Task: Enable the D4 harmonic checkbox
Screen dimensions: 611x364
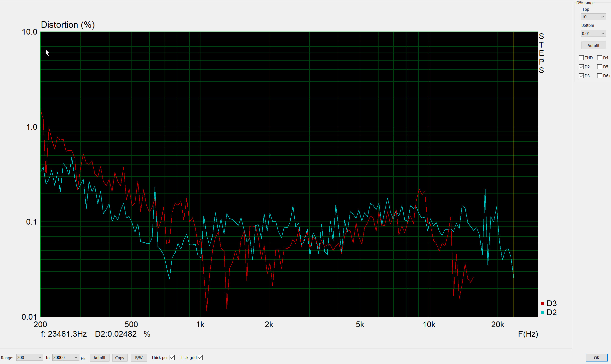Action: coord(600,58)
